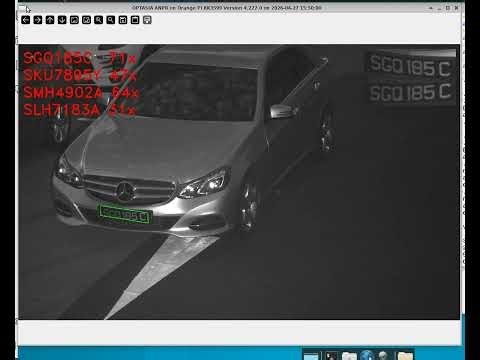Screen dimensions: 480x360
Task: Click the black save disk icon
Action: 123,20
